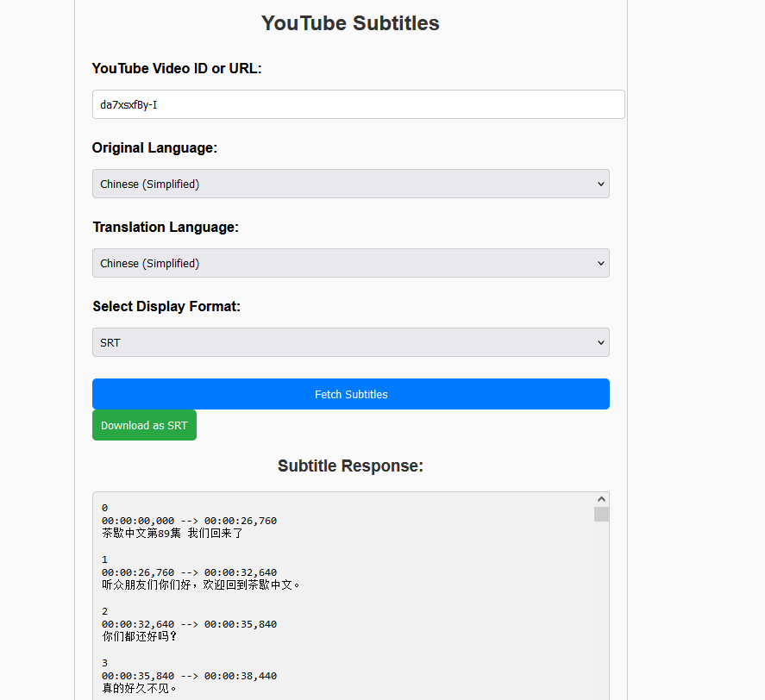Click timestamp 00:00:26,760 --> 00:00:32,640
Screen dimensions: 765x700
tap(189, 572)
